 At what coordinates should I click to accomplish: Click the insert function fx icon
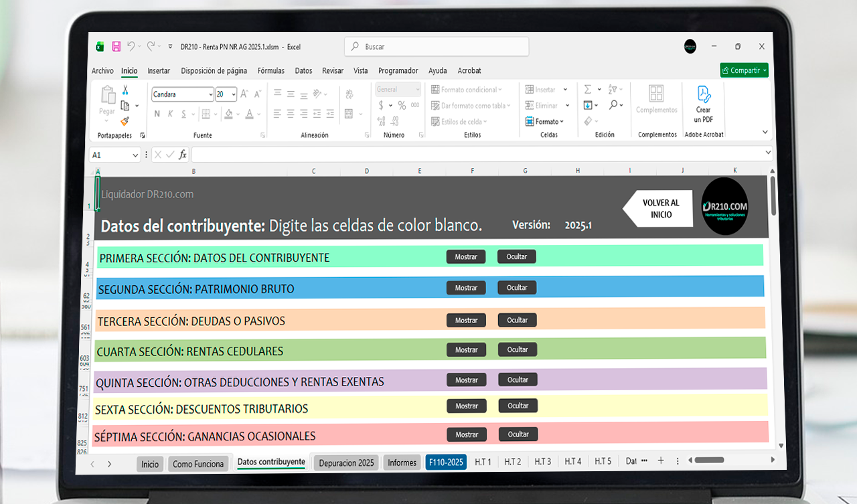pos(182,155)
